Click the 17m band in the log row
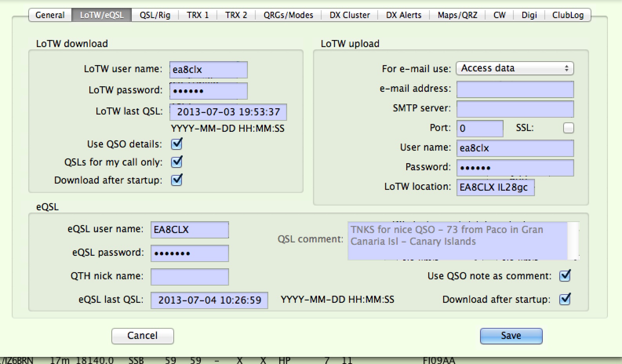The image size is (622, 364). [x=60, y=360]
